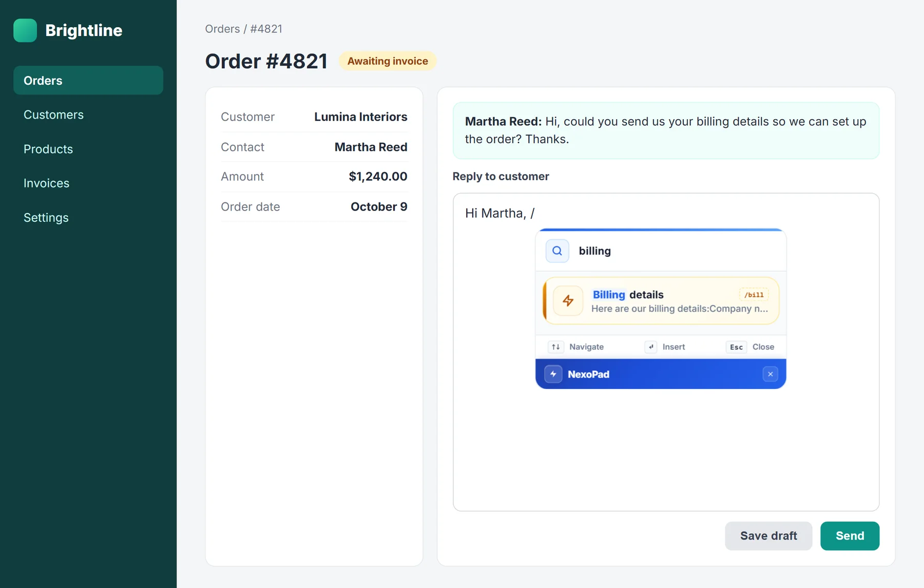Image resolution: width=924 pixels, height=588 pixels.
Task: Click the up-down Navigate arrows key icon
Action: [556, 347]
